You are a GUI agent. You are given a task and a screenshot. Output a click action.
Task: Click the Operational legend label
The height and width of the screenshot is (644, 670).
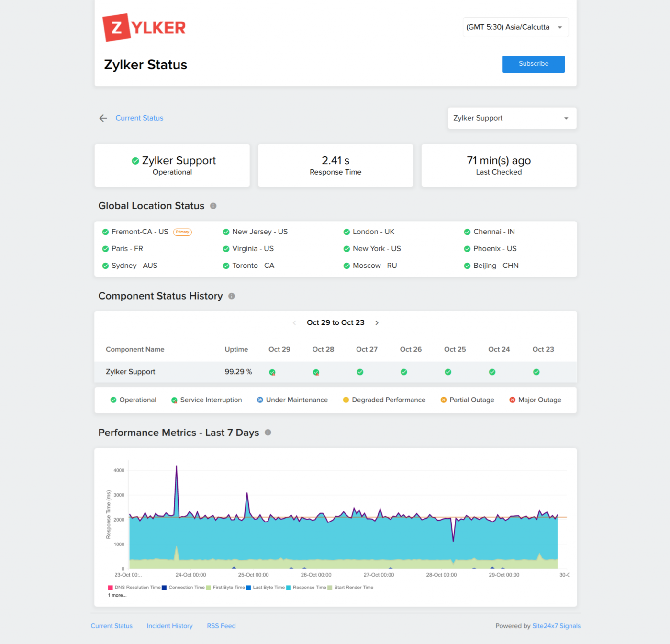point(138,400)
